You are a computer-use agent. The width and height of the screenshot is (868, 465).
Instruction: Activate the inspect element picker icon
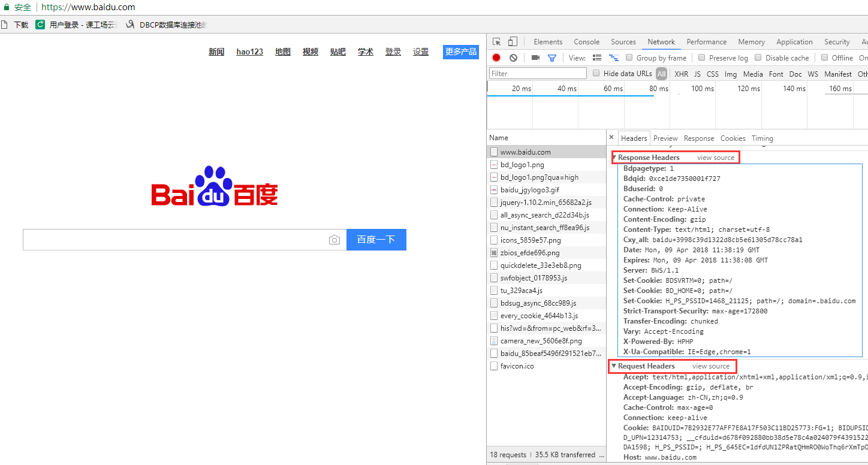(497, 42)
